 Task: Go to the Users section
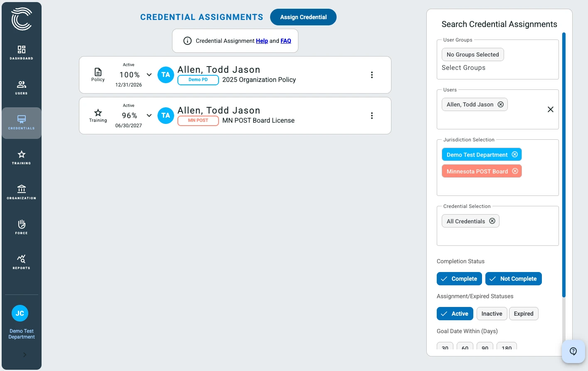(22, 87)
